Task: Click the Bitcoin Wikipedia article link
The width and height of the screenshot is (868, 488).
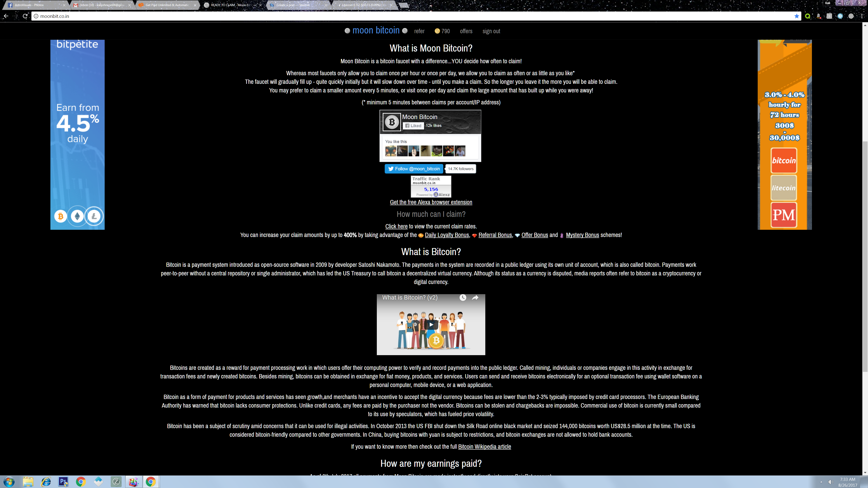Action: coord(484,446)
